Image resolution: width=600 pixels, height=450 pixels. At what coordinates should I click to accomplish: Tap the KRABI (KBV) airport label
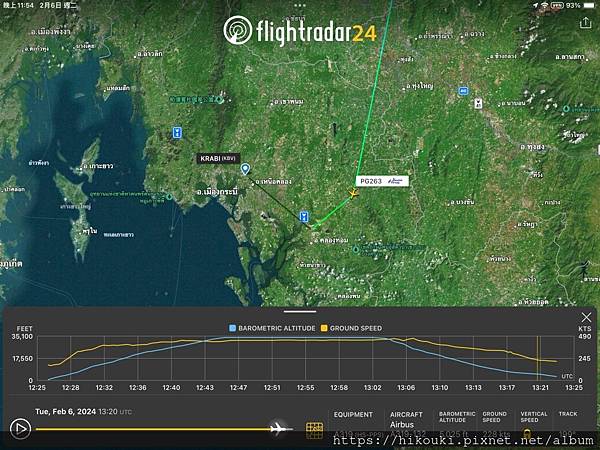tap(218, 158)
